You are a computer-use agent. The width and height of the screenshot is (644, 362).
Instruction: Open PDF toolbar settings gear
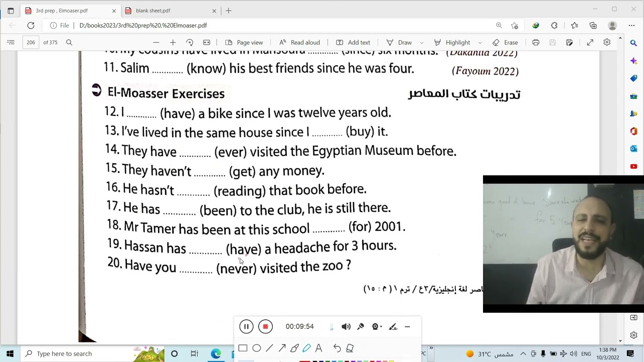coord(607,43)
